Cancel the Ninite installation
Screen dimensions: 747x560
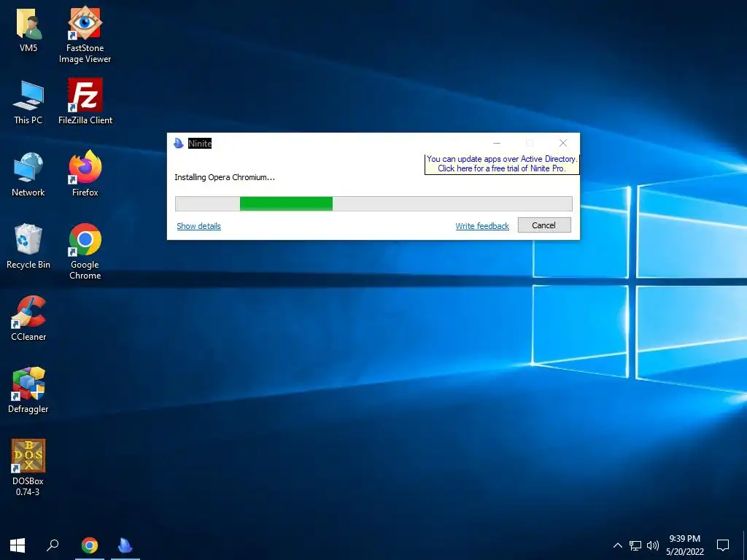(x=544, y=225)
